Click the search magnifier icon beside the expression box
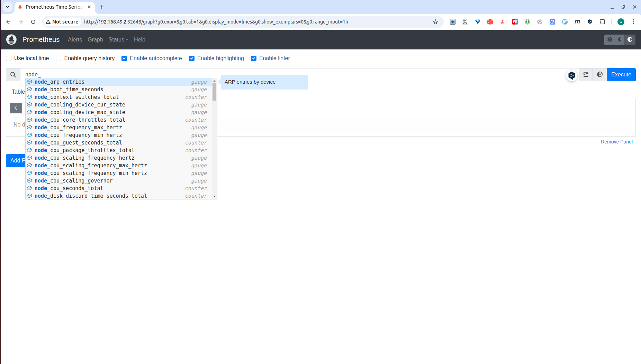The image size is (641, 364). 13,75
